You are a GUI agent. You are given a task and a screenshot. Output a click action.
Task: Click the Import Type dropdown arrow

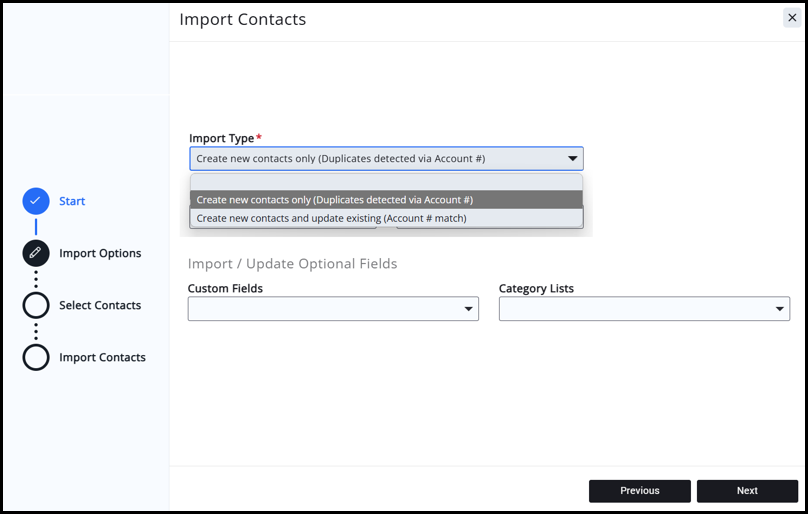click(x=573, y=158)
